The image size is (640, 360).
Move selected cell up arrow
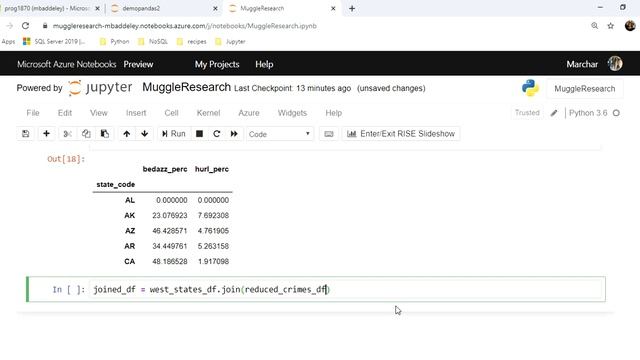(127, 134)
